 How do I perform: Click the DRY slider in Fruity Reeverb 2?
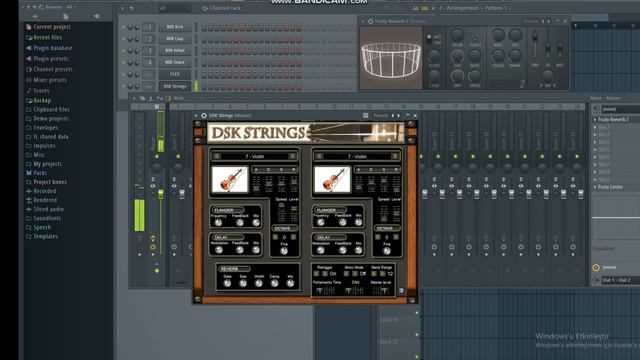point(535,45)
